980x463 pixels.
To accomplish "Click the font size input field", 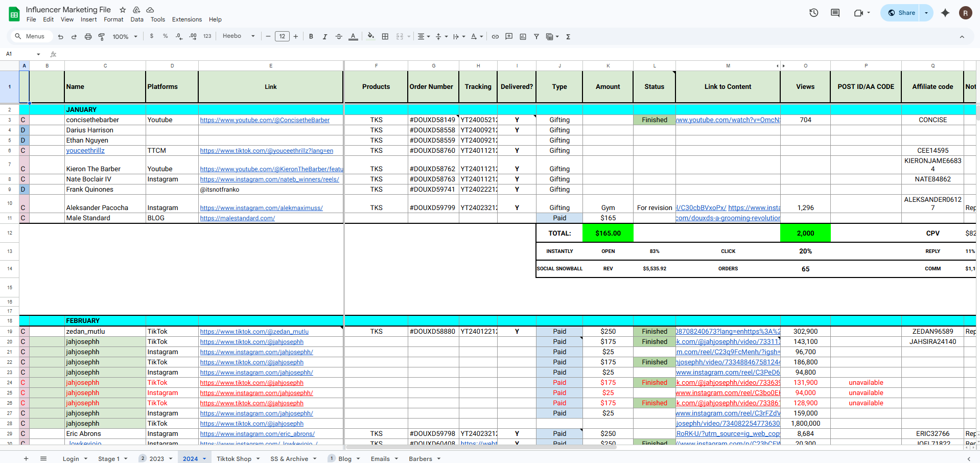I will 282,36.
